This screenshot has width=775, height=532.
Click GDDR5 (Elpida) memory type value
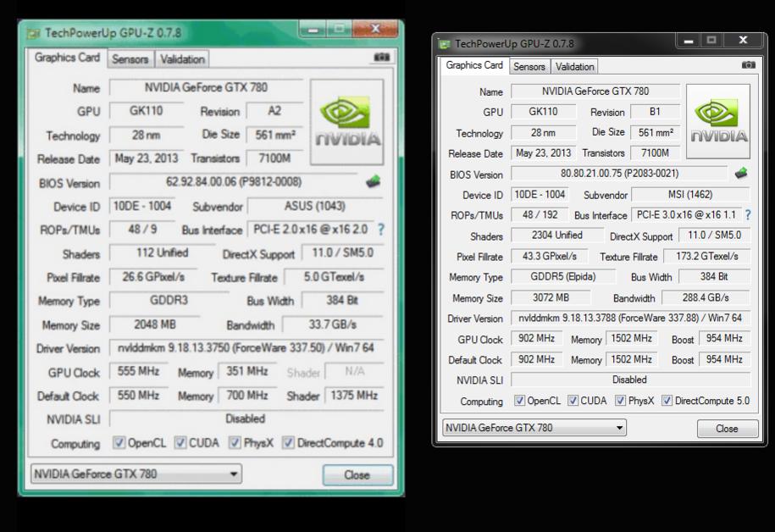point(563,276)
